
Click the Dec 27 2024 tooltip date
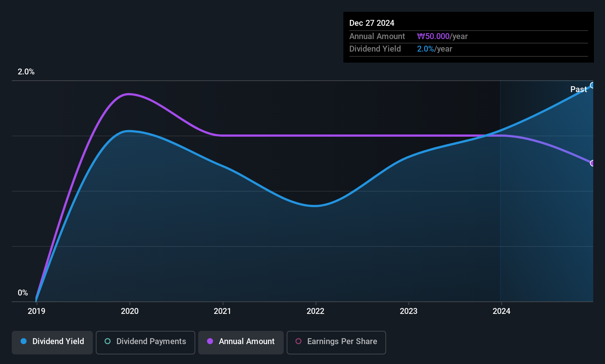point(372,23)
